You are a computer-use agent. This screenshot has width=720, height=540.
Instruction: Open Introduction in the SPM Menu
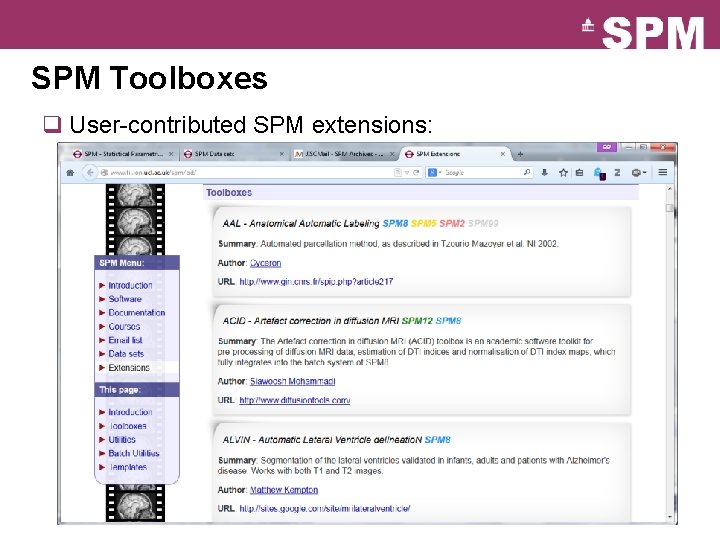[130, 286]
